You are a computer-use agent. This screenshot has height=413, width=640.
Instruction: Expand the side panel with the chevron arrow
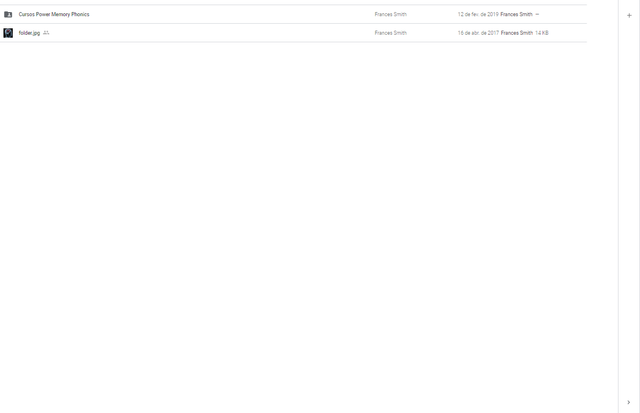(629, 402)
